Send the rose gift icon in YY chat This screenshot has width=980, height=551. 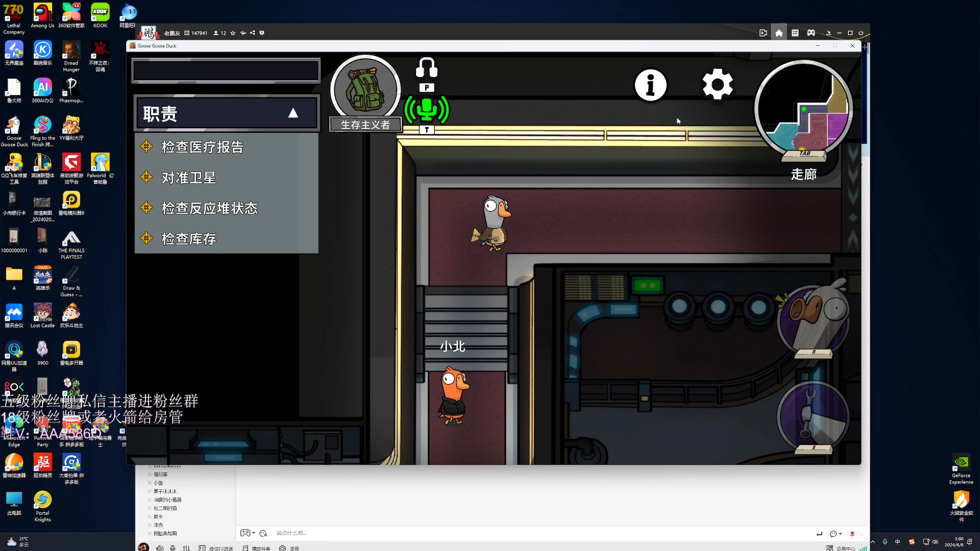pyautogui.click(x=852, y=534)
